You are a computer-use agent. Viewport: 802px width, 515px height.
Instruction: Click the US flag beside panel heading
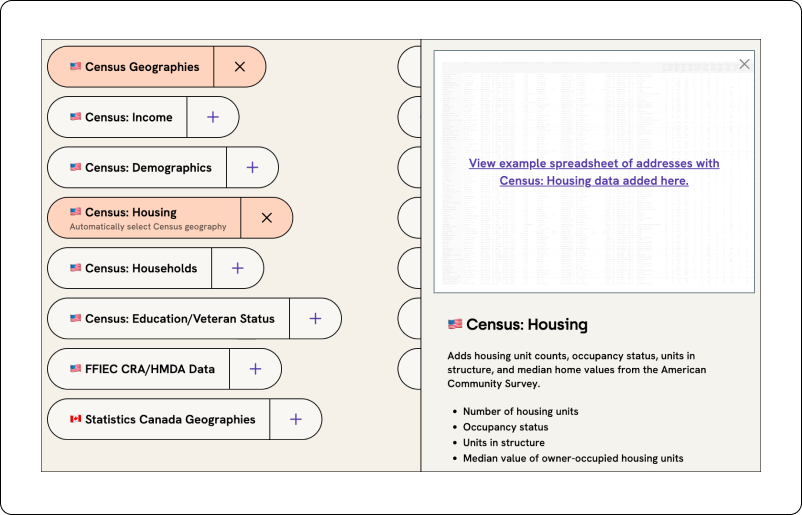pos(455,324)
